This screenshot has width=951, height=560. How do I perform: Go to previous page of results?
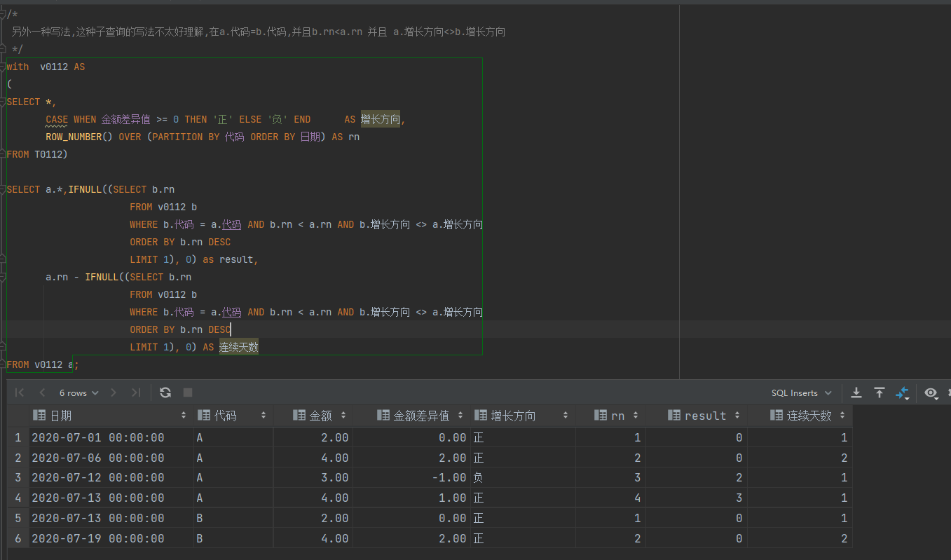43,392
